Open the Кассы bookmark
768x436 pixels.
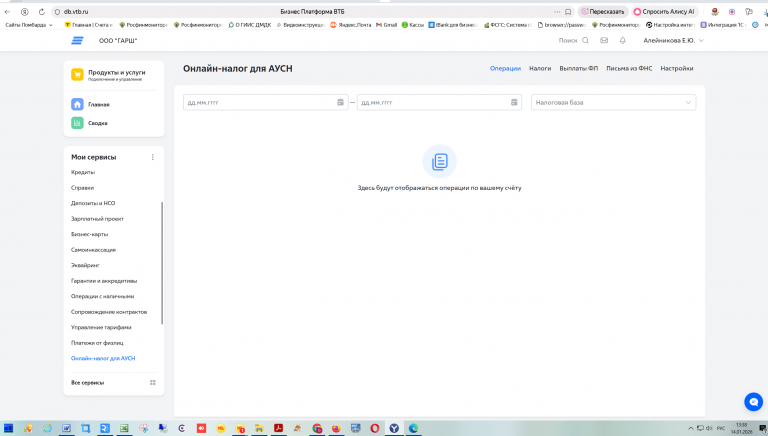coord(412,24)
